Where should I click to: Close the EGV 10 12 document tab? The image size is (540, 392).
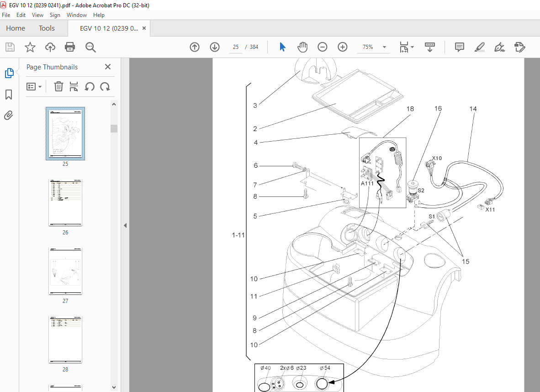pyautogui.click(x=144, y=28)
